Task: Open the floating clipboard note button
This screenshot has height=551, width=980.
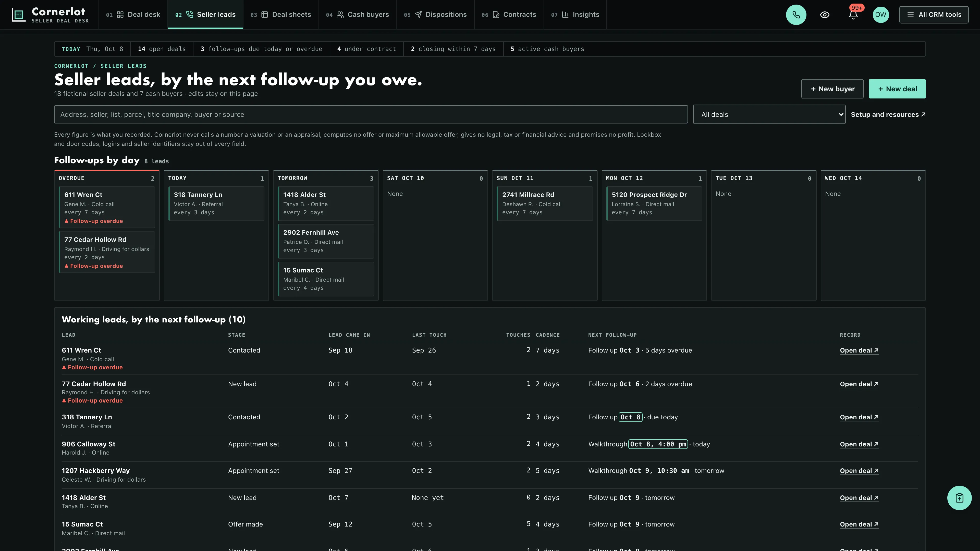Action: pos(959,498)
